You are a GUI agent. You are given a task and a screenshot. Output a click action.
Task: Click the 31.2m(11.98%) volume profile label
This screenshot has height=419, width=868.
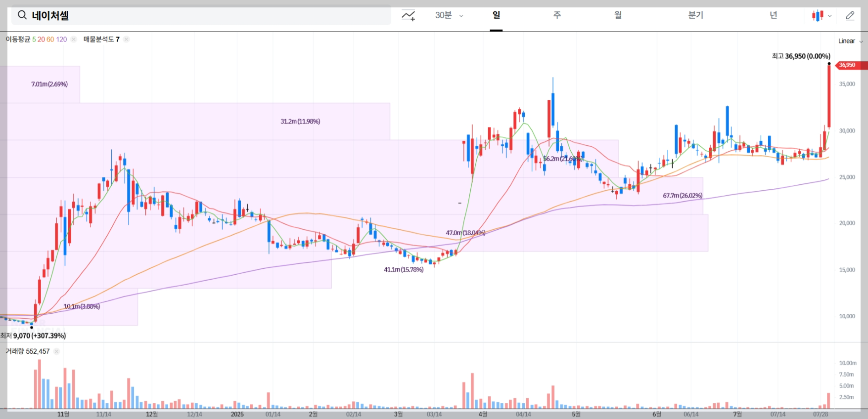coord(300,122)
